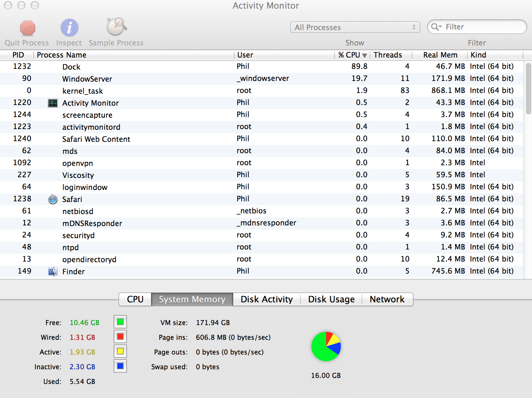The height and width of the screenshot is (398, 532).
Task: Switch to the CPU tab
Action: point(135,299)
